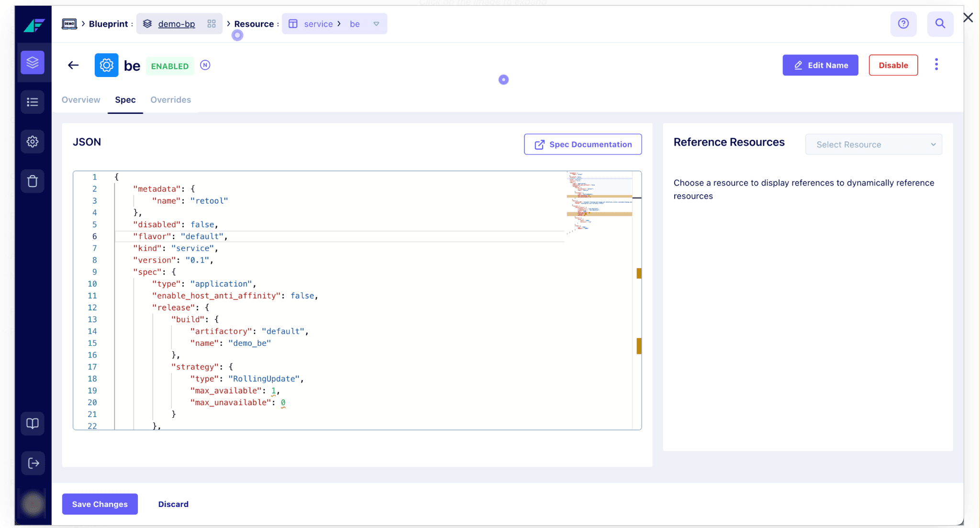Click the search magnifier icon

[x=940, y=23]
